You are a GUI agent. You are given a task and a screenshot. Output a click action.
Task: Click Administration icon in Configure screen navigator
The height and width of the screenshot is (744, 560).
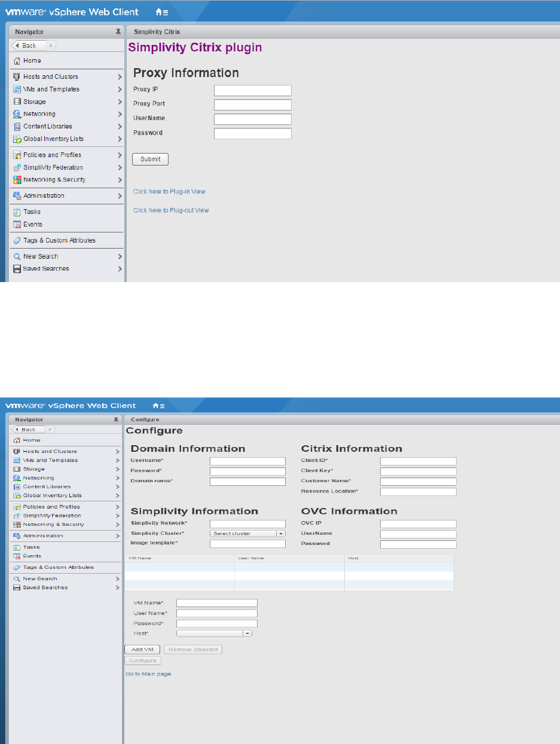(17, 536)
